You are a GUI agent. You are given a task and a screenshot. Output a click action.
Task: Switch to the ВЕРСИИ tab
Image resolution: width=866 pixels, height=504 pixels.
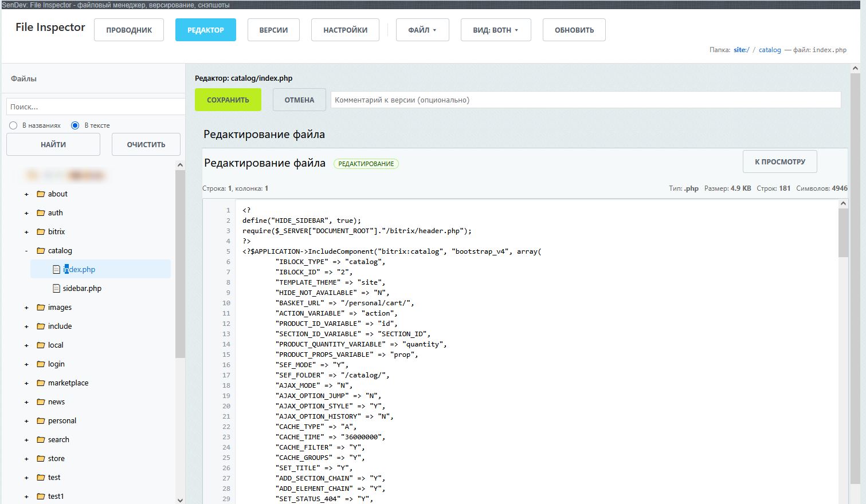[273, 30]
